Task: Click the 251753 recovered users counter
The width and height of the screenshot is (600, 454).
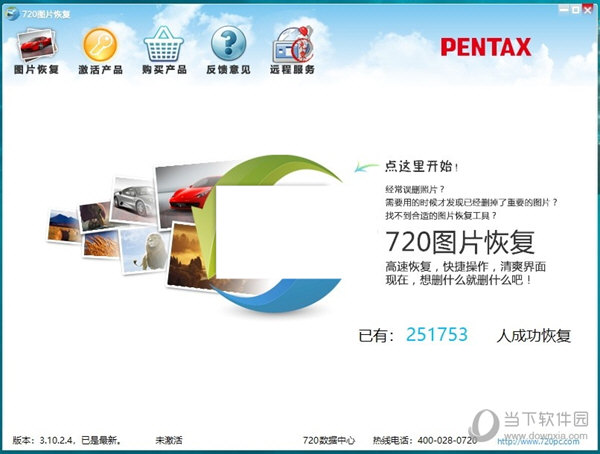Action: click(x=437, y=335)
